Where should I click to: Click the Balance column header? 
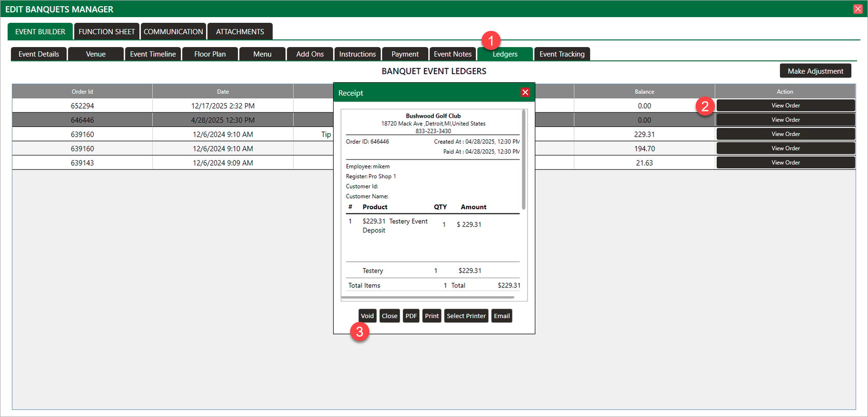pos(645,92)
